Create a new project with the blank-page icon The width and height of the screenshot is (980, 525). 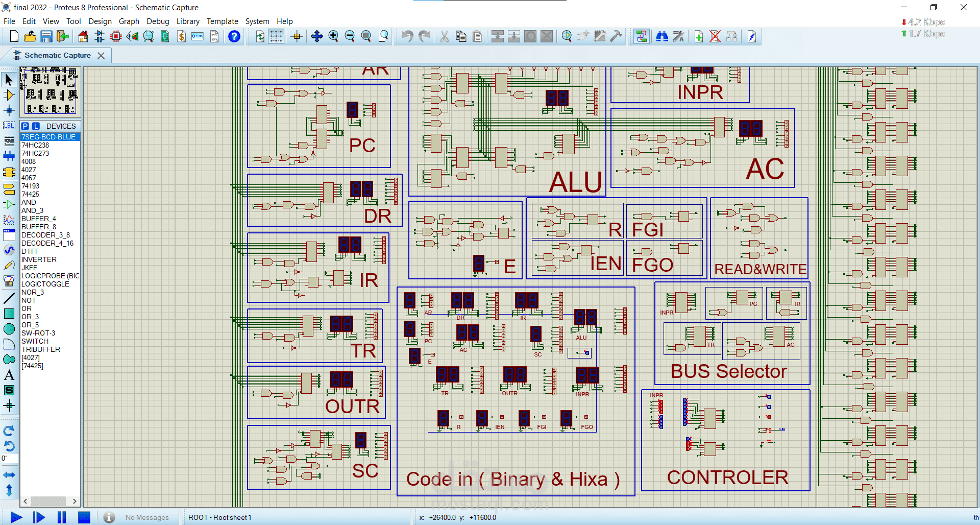14,36
